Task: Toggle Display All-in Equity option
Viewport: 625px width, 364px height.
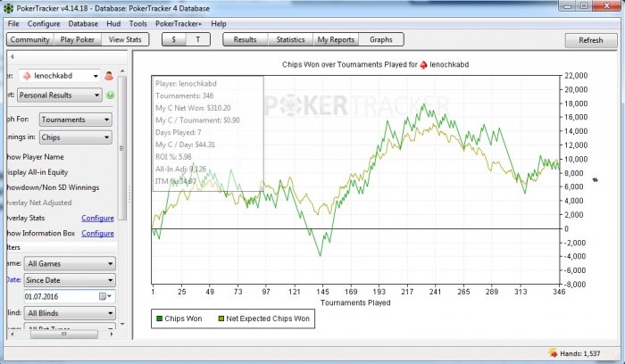Action: pyautogui.click(x=37, y=172)
